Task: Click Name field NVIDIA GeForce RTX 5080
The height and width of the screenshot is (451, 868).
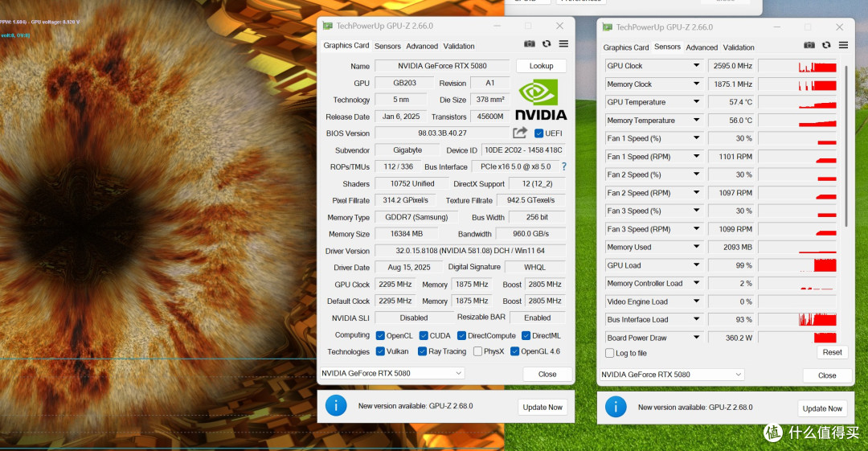Action: [442, 65]
